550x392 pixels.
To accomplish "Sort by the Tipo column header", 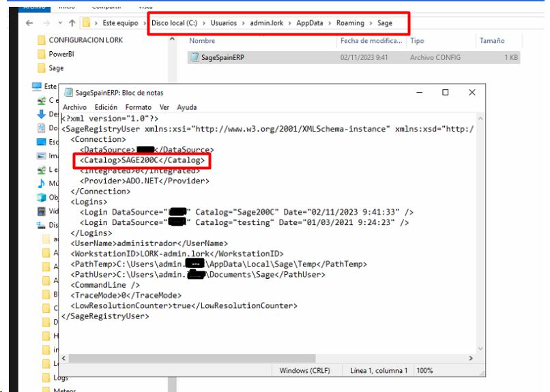I will pos(417,41).
